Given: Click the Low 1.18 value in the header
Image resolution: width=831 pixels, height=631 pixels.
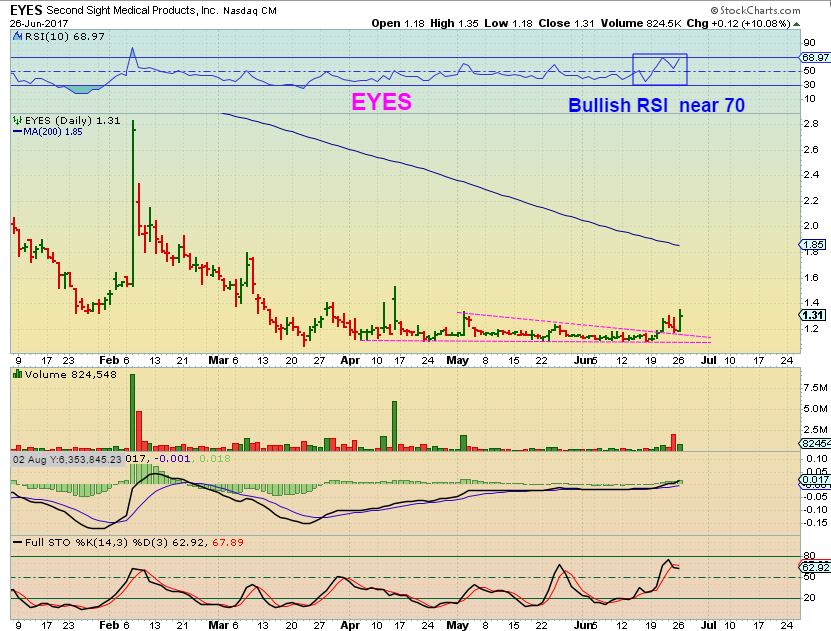Looking at the screenshot, I should point(508,23).
